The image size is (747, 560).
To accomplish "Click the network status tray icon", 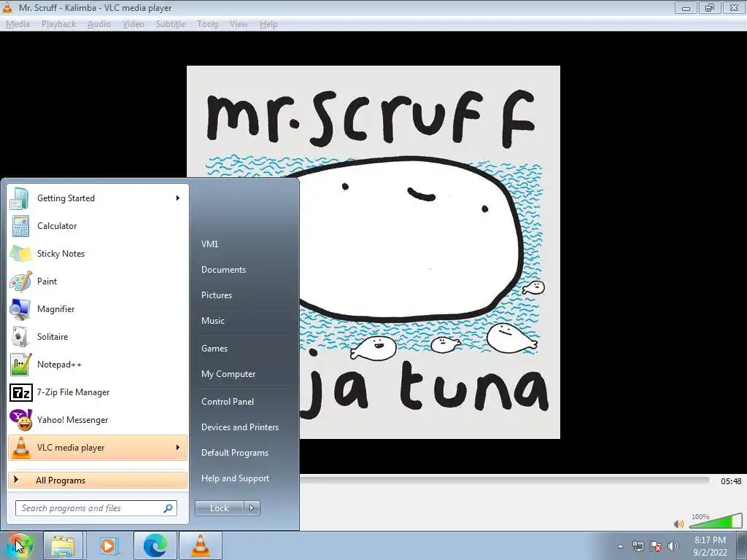I will [x=638, y=546].
